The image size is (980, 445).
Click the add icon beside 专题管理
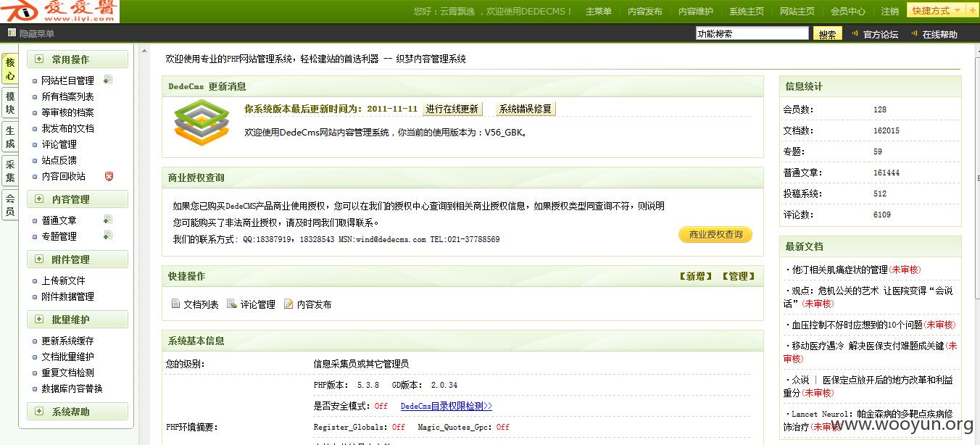click(107, 236)
